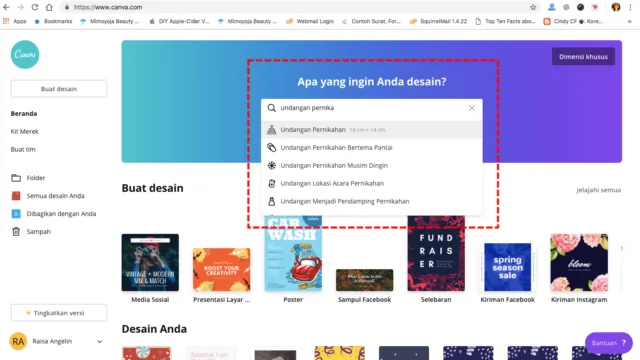Click the Dibagikan dengan Anda icon

16,213
